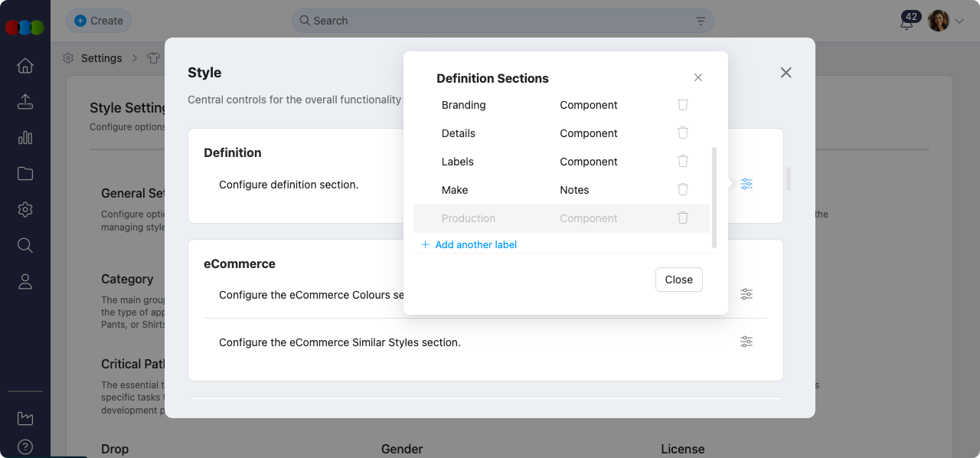Select Settings in the breadcrumb
Screen dimensions: 980x458
102,57
